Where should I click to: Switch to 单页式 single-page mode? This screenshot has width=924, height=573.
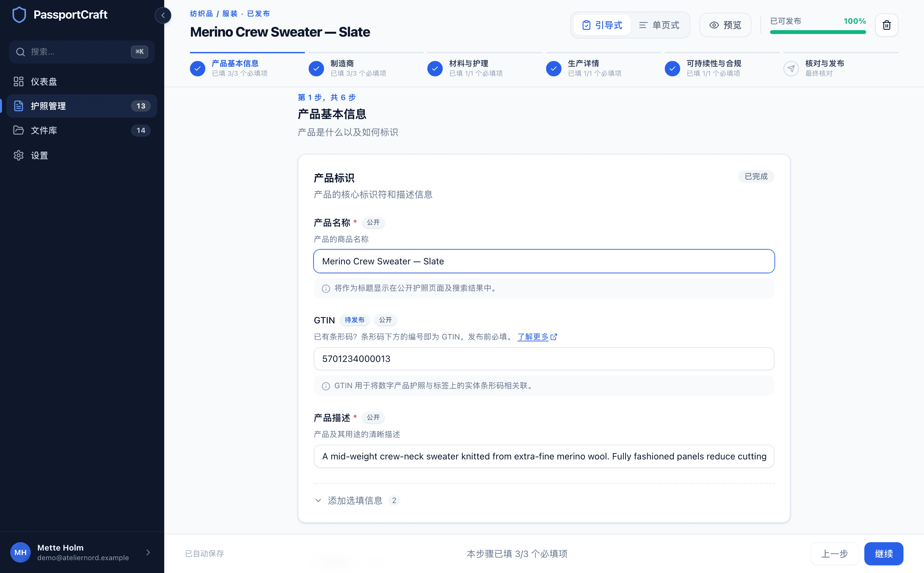pos(659,25)
